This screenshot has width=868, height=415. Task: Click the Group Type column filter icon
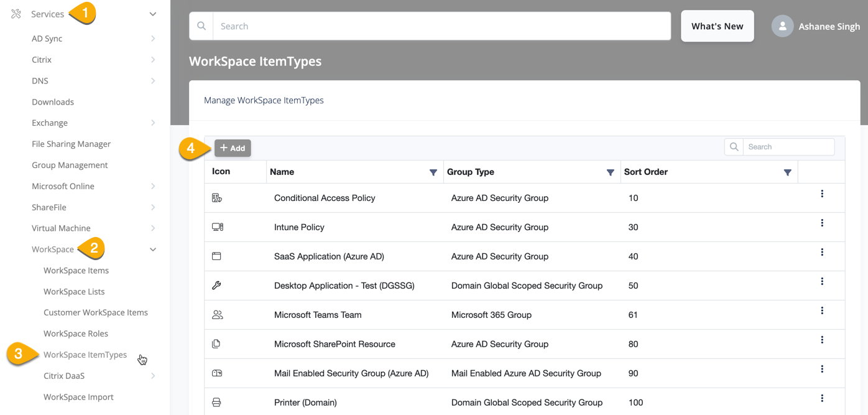coord(610,172)
